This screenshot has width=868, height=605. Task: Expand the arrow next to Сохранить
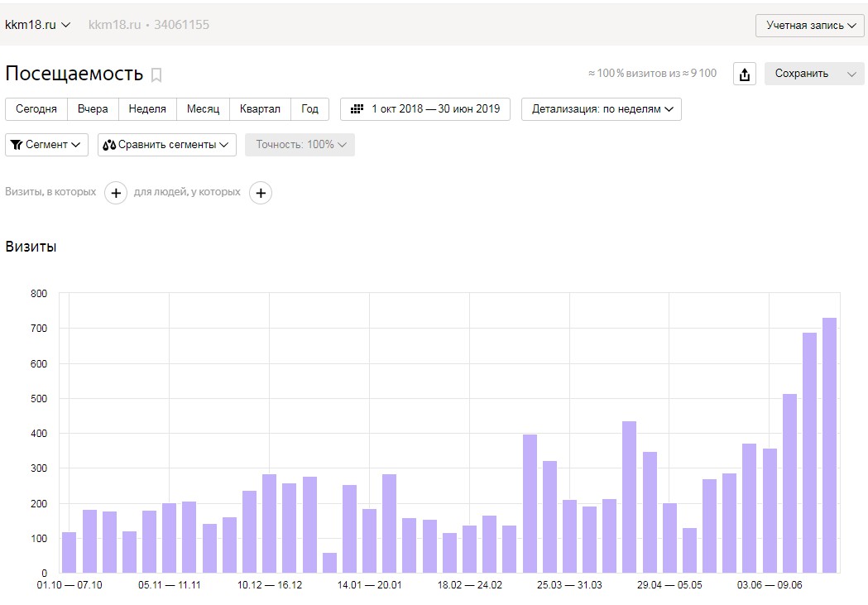pyautogui.click(x=852, y=74)
